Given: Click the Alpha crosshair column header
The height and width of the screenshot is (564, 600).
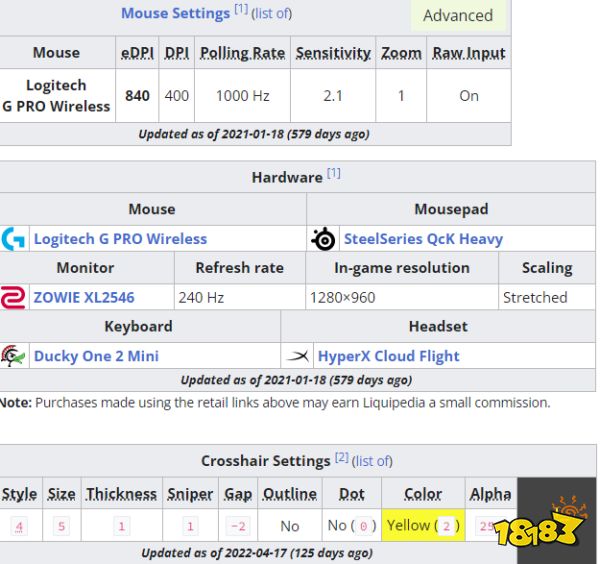Looking at the screenshot, I should pyautogui.click(x=491, y=494).
